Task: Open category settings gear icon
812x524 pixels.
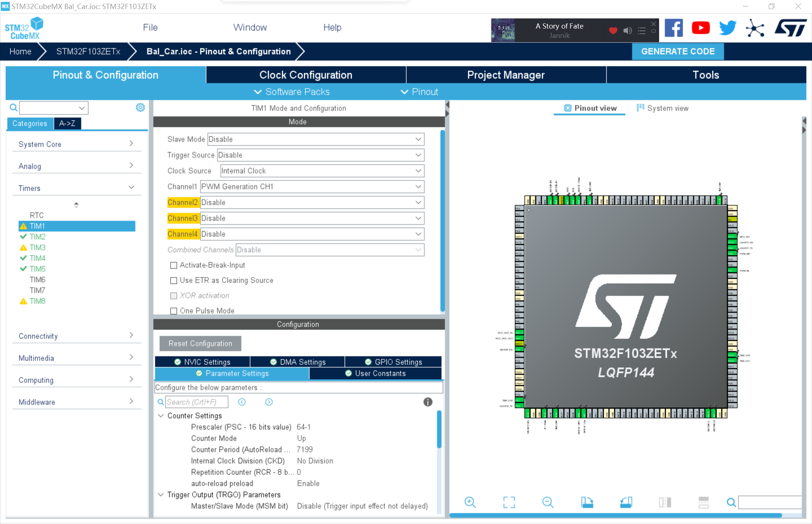Action: pyautogui.click(x=140, y=108)
